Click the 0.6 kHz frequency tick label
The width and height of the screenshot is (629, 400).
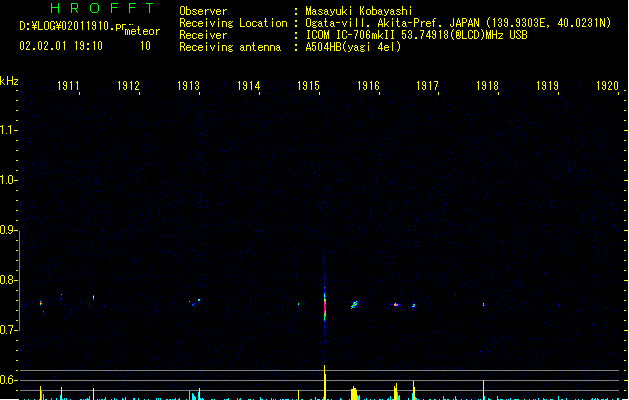pyautogui.click(x=7, y=380)
